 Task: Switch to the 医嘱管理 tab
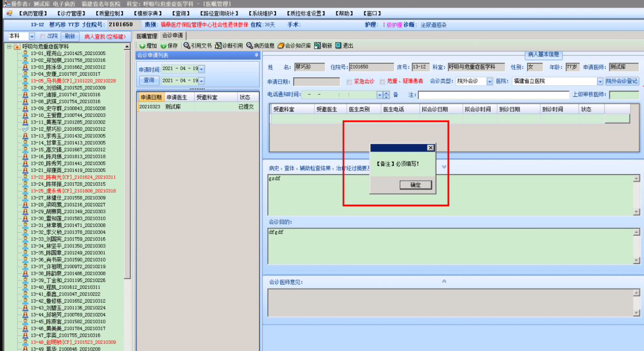coord(147,36)
